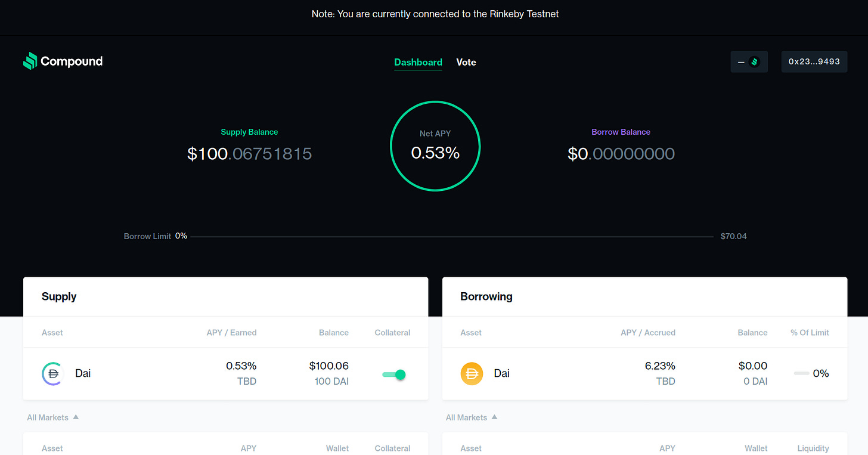This screenshot has height=455, width=868.
Task: Collapse All Markets under Borrowing
Action: 472,417
